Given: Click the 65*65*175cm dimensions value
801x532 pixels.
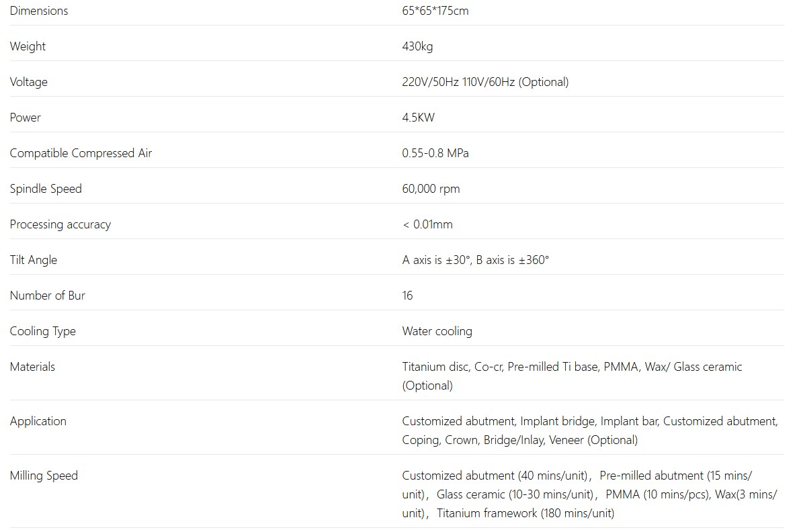Looking at the screenshot, I should (x=435, y=11).
